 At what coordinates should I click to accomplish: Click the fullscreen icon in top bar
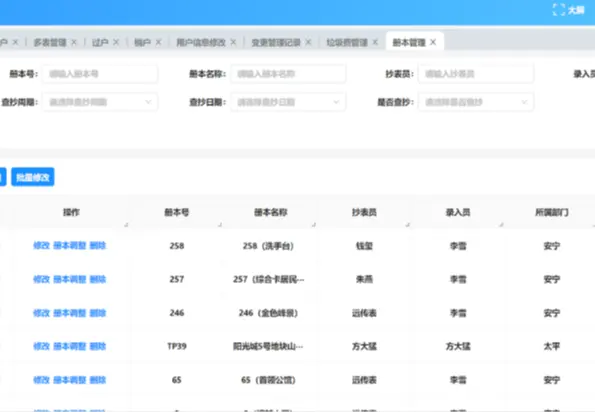559,10
